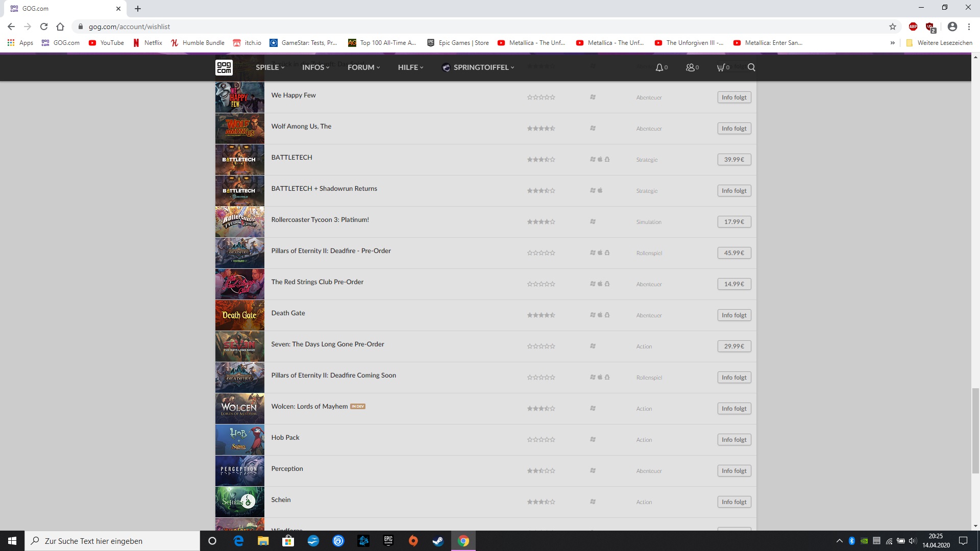Image resolution: width=980 pixels, height=551 pixels.
Task: Launch Epic Games Launcher from taskbar
Action: pos(388,541)
